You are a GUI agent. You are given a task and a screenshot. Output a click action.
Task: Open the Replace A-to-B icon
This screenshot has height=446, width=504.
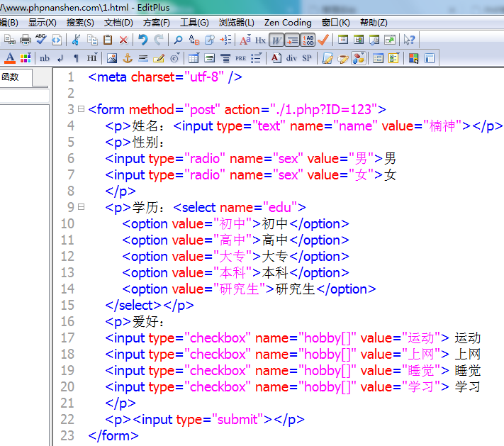click(x=194, y=40)
